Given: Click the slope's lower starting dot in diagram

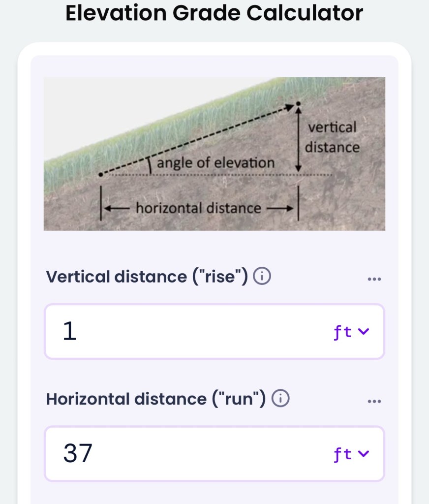Looking at the screenshot, I should tap(100, 174).
